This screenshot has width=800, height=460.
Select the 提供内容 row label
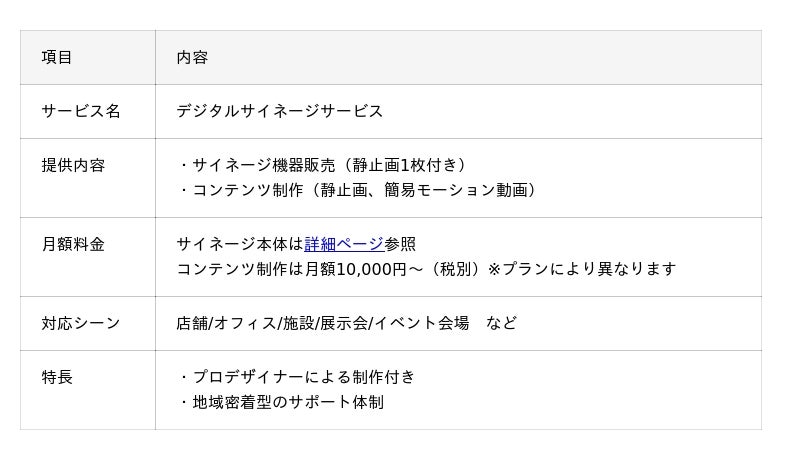click(72, 165)
